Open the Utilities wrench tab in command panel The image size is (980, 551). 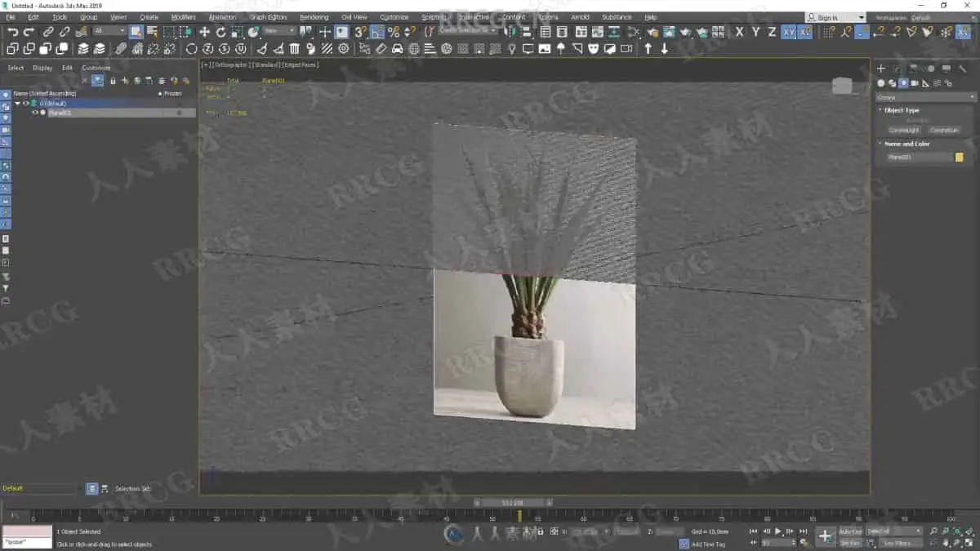point(963,69)
